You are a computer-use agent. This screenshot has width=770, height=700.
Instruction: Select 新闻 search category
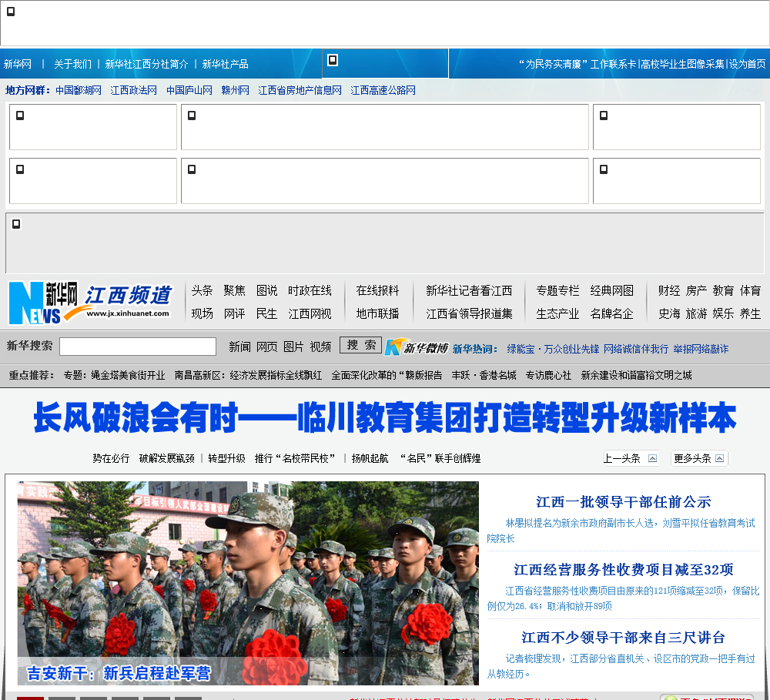[x=239, y=347]
